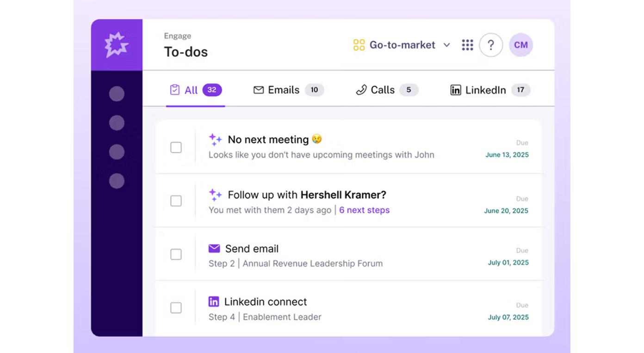Viewport: 644px width, 353px height.
Task: Click the June 13, 2025 due date
Action: pyautogui.click(x=507, y=155)
